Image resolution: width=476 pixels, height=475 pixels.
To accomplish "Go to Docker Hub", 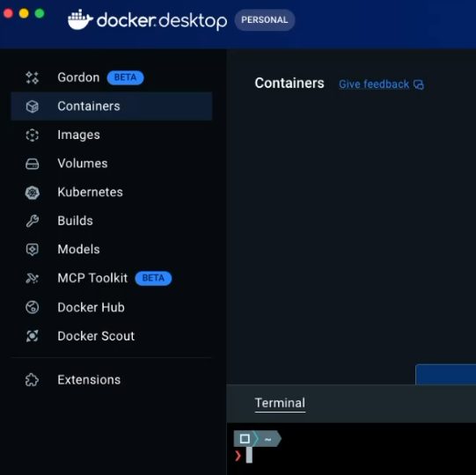I will [x=112, y=307].
